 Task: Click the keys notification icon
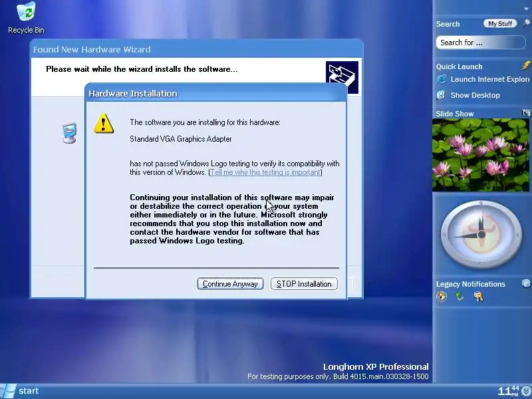pyautogui.click(x=478, y=297)
